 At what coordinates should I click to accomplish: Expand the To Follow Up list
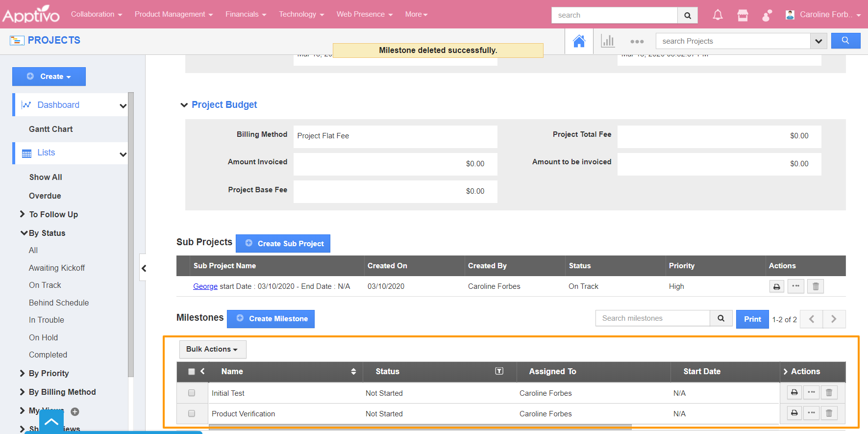[22, 214]
